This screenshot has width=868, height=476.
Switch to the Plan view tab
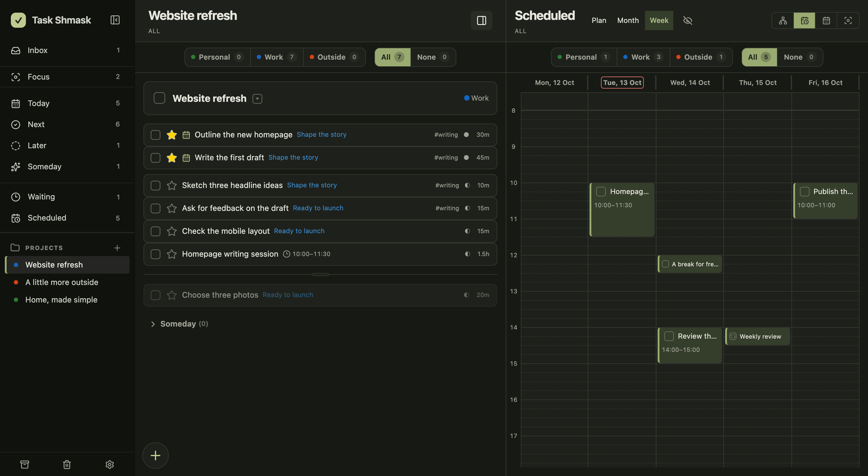point(599,20)
